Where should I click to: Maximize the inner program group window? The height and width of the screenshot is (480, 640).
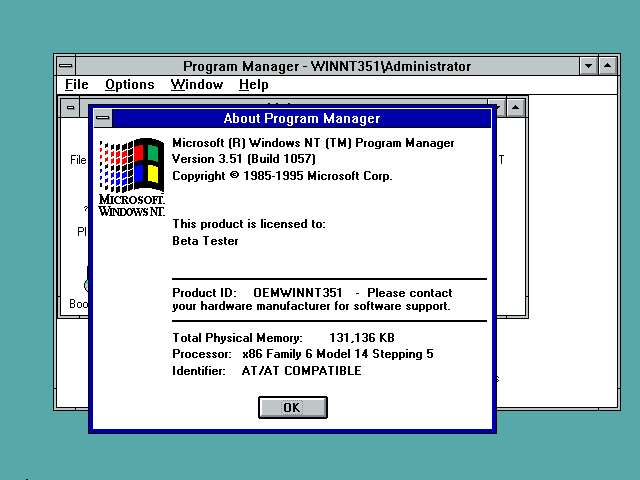tap(516, 108)
